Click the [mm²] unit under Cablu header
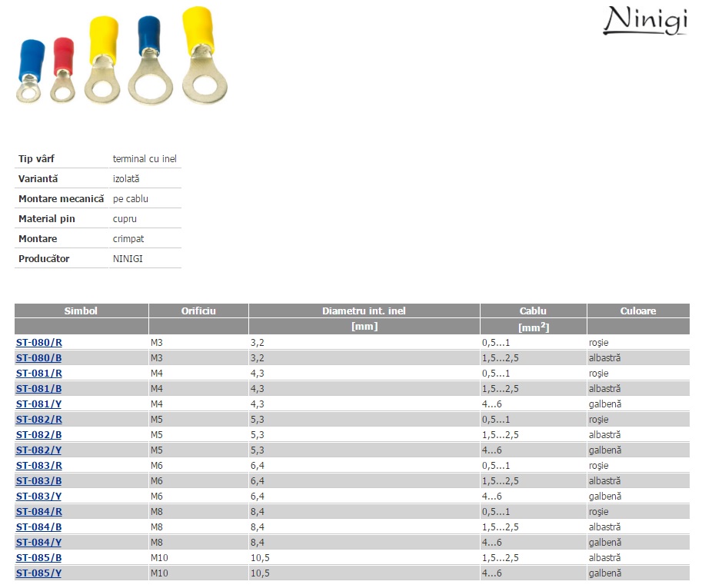702x588 pixels. pyautogui.click(x=534, y=327)
